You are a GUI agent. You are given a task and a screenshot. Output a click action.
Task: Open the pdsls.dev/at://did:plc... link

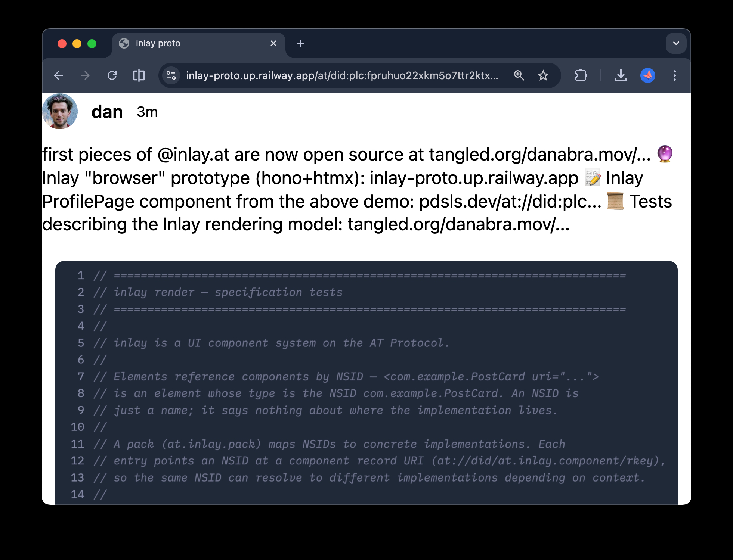(510, 202)
